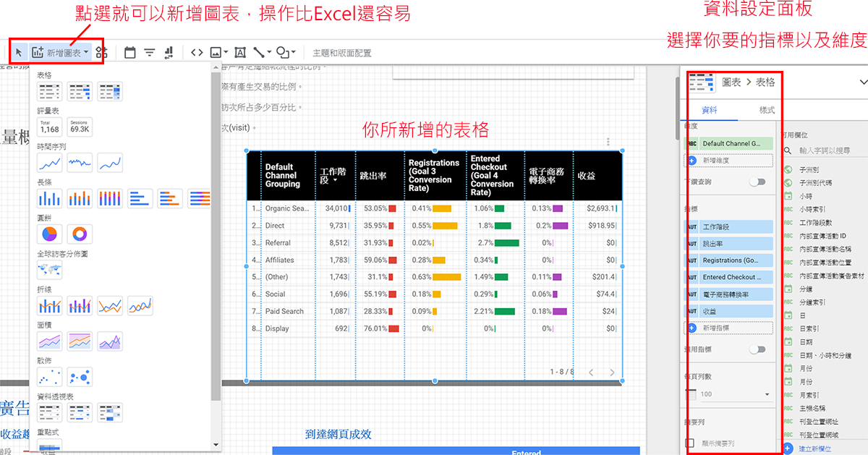
Task: Select the scorecard with Sessions 69.3K
Action: [80, 127]
